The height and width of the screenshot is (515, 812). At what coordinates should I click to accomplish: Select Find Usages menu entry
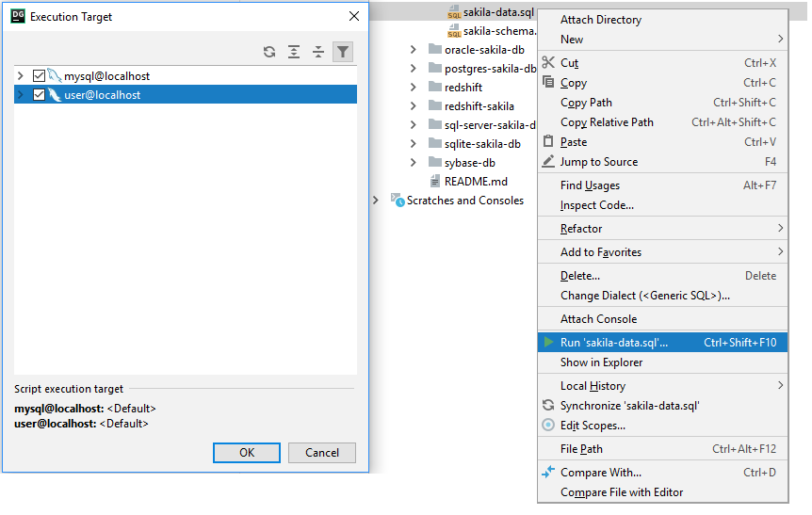pyautogui.click(x=663, y=185)
